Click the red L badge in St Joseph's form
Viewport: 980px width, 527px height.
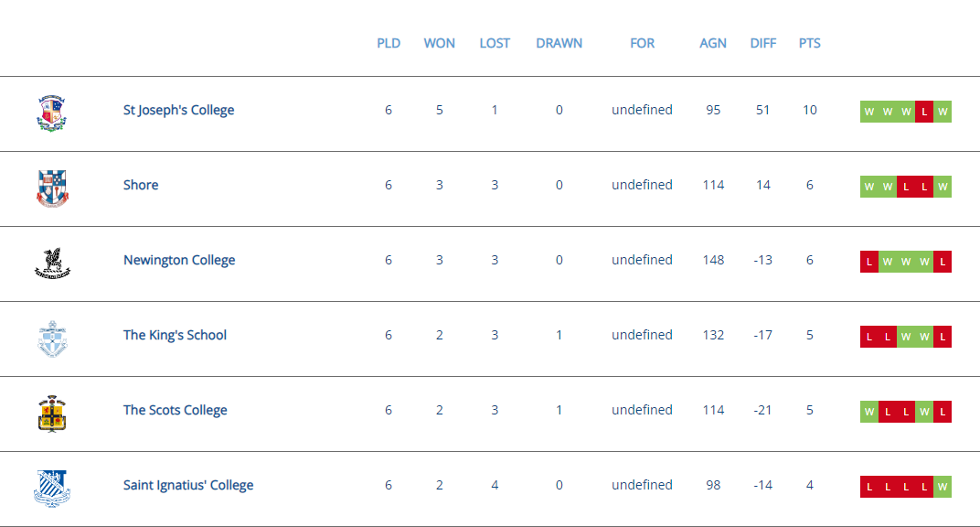[923, 112]
